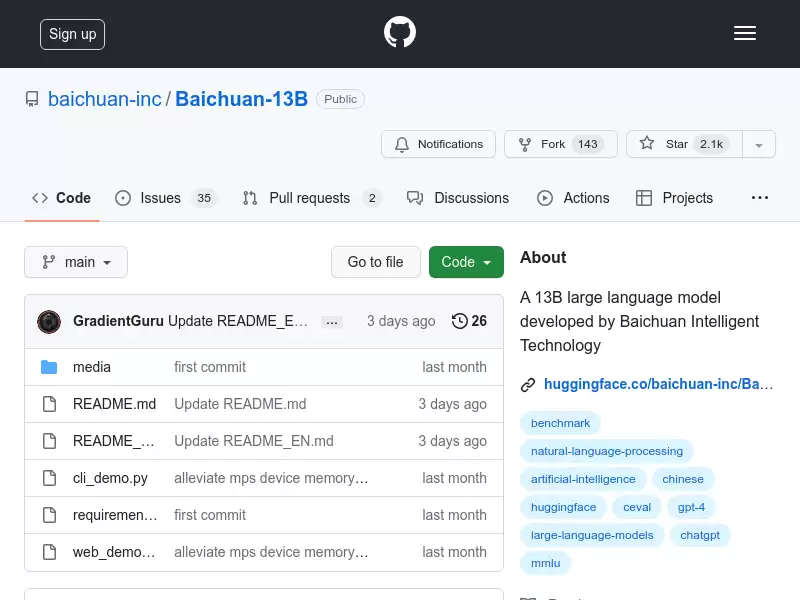Click the Sign up button

click(x=72, y=34)
